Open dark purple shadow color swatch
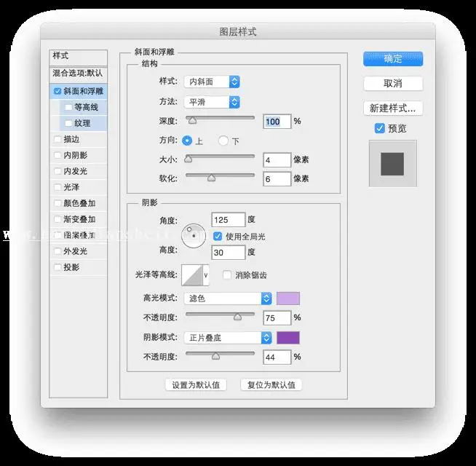476x466 pixels. click(x=288, y=338)
